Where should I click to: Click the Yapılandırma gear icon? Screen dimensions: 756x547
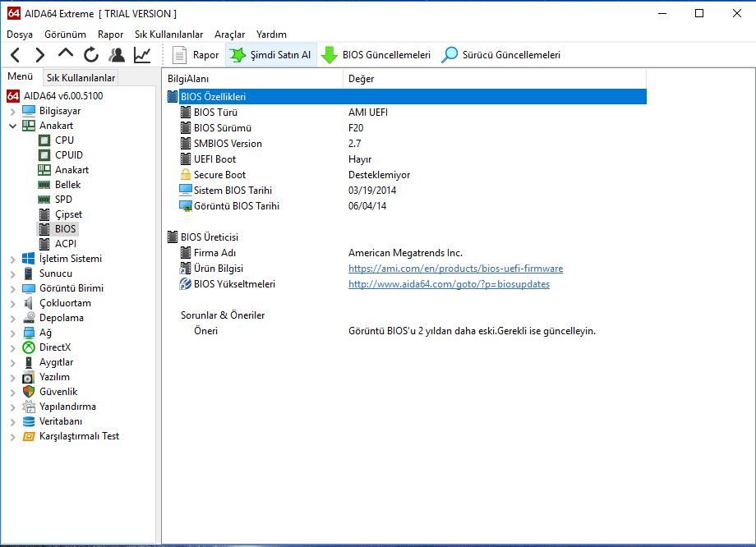tap(29, 407)
